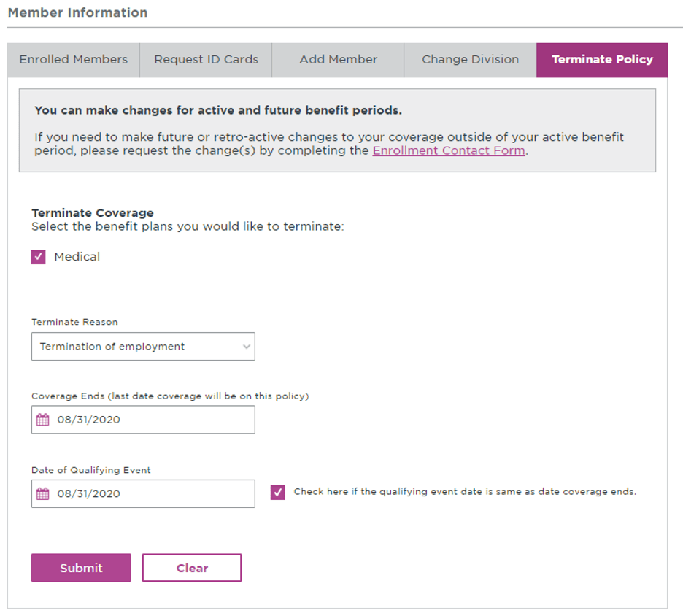Expand the Terminate Reason dropdown
The image size is (683, 616).
pyautogui.click(x=143, y=347)
